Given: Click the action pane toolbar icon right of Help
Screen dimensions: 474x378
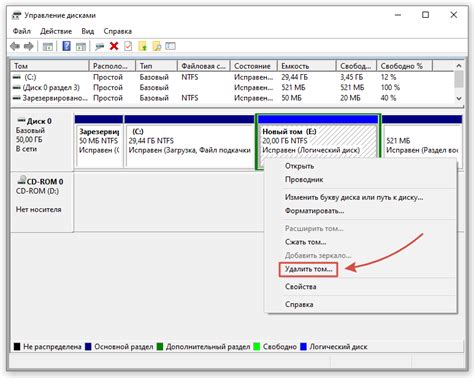Looking at the screenshot, I should (x=81, y=46).
